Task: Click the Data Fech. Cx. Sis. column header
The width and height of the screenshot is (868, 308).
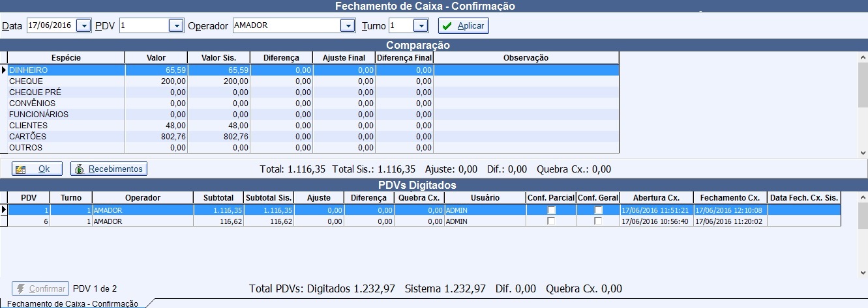Action: coord(804,197)
